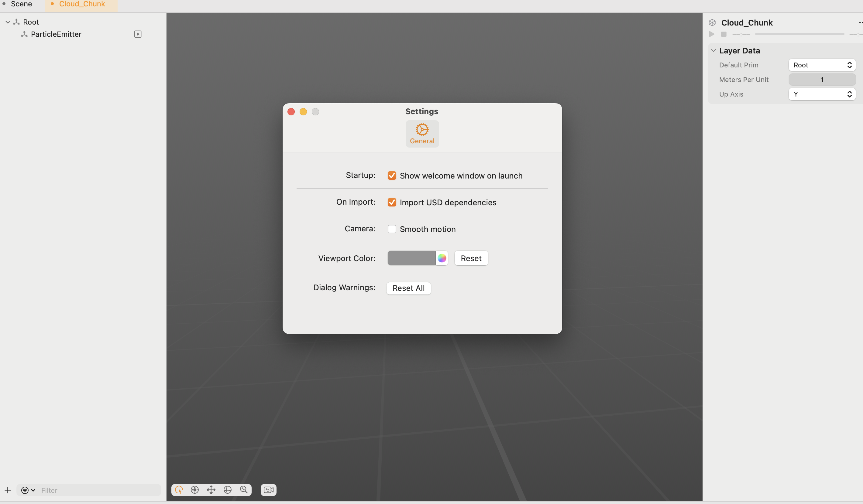Click the reset camera icon
Screen dimensions: 863x504
269,490
